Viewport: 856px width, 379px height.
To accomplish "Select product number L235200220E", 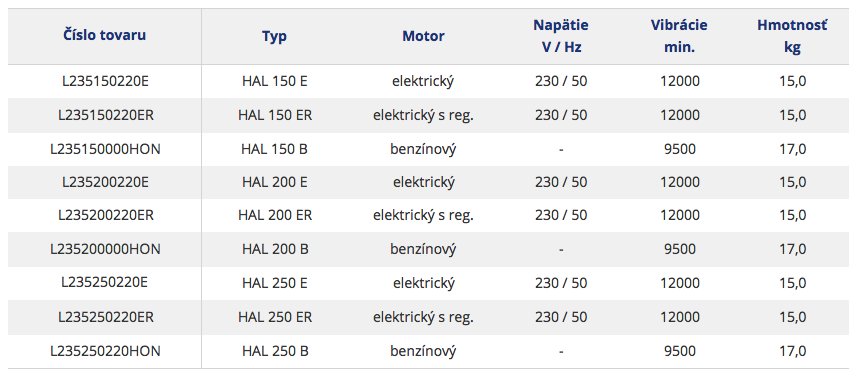I will tap(105, 182).
